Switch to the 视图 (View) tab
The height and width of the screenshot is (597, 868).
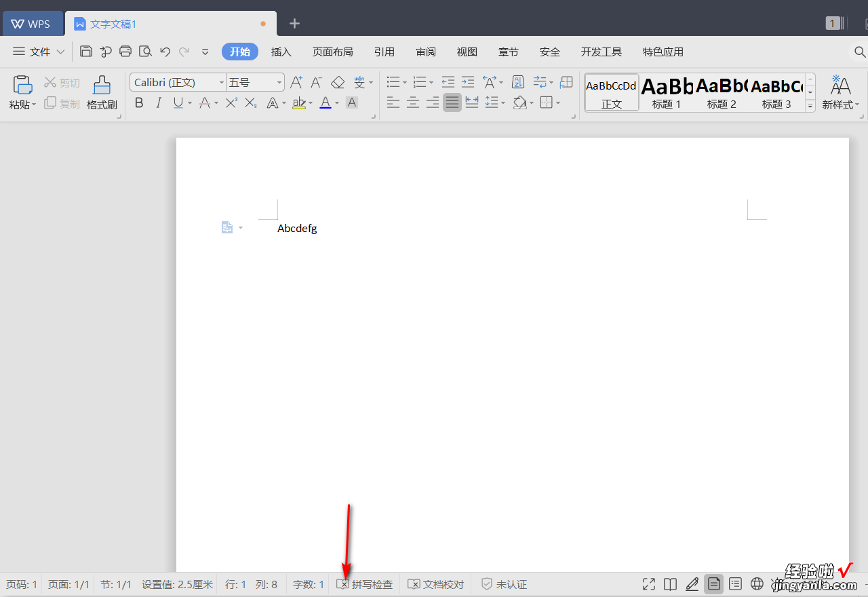pos(467,52)
